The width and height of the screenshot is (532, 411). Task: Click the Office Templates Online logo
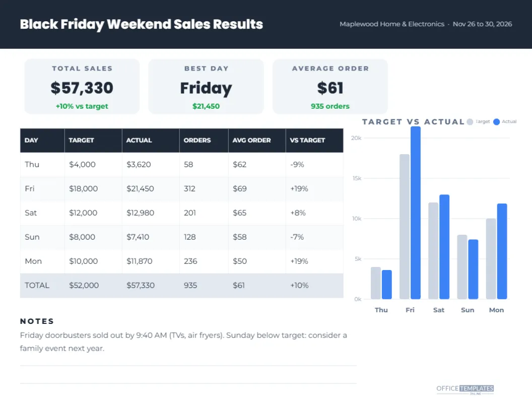coord(465,390)
